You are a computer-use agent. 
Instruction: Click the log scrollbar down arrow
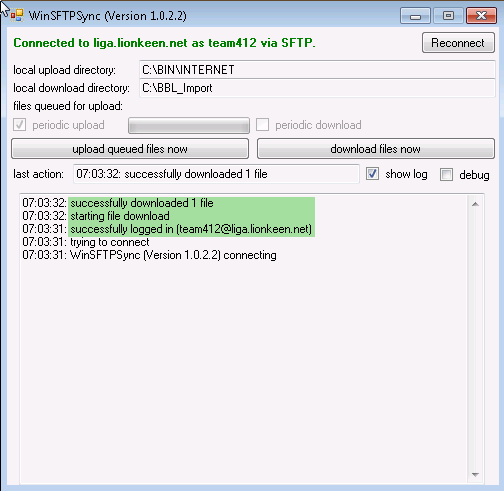pyautogui.click(x=475, y=475)
